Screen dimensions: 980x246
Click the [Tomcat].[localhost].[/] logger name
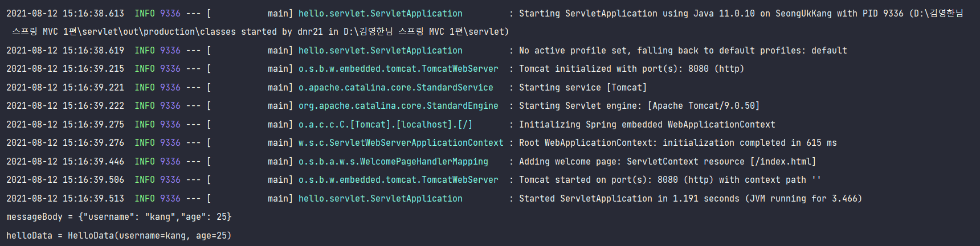coord(385,125)
